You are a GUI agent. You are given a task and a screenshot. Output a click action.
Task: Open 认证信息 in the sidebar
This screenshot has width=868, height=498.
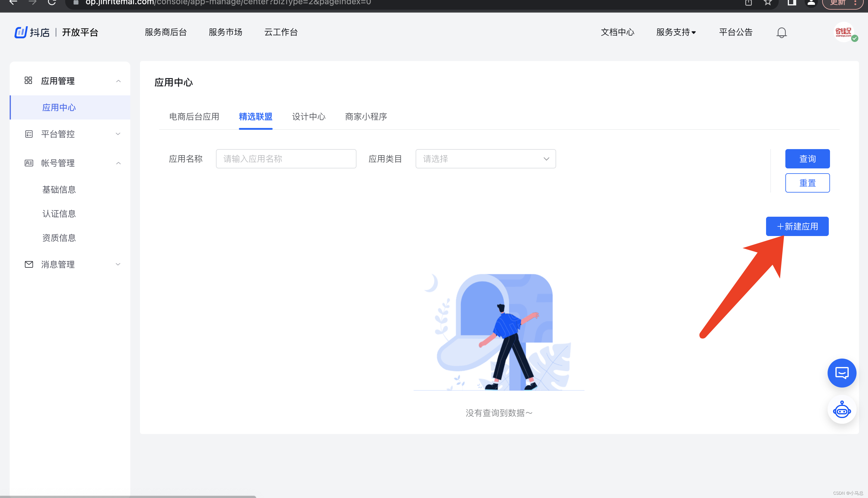(59, 214)
